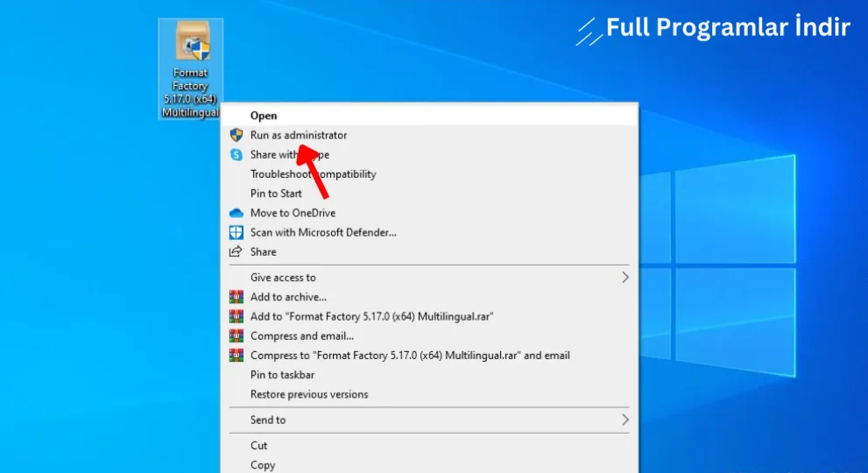Select Run as administrator
This screenshot has width=868, height=473.
click(x=429, y=135)
